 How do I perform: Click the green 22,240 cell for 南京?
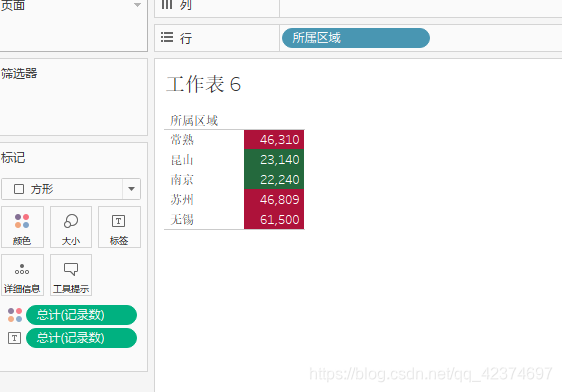coord(274,179)
